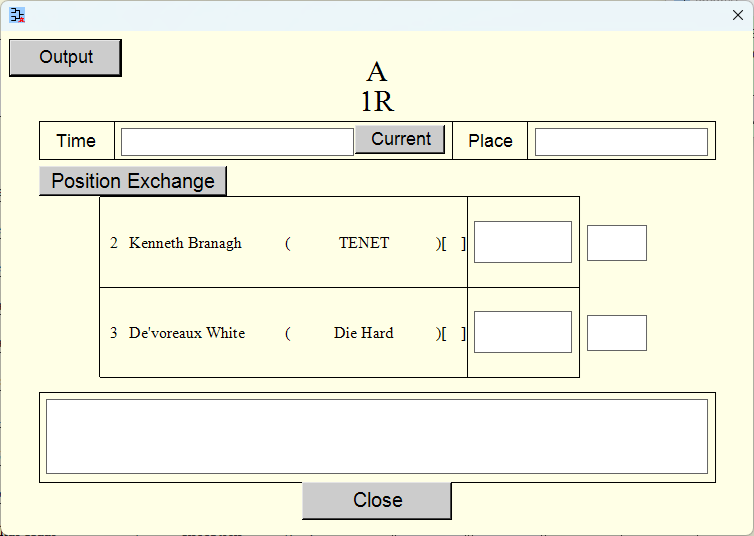This screenshot has width=754, height=536.
Task: Select the De'voreaux White player row
Action: 283,333
